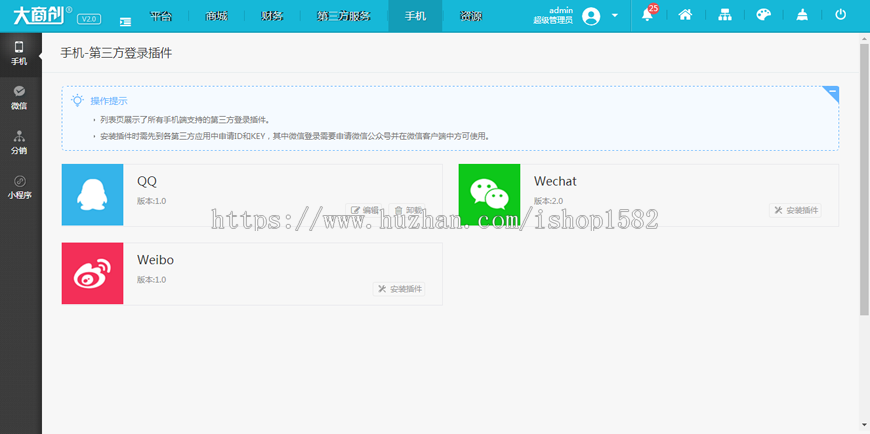The width and height of the screenshot is (870, 434).
Task: Click the Wechat plugin thumbnail
Action: click(x=489, y=195)
